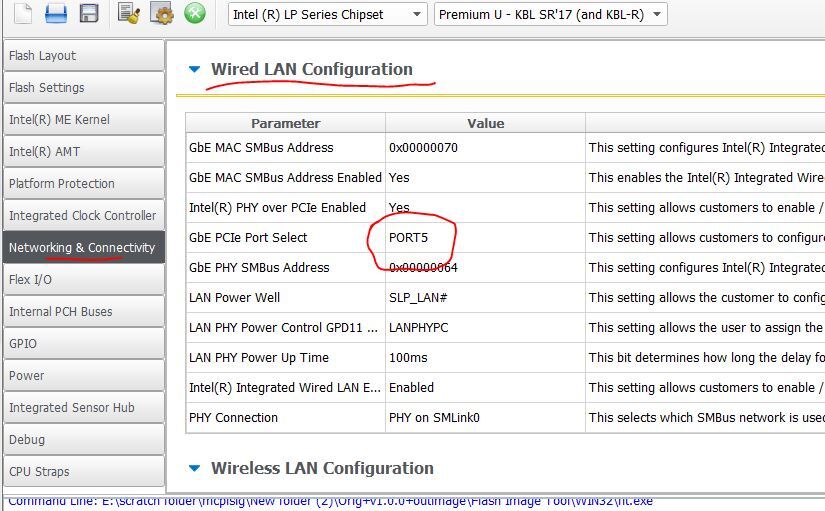The width and height of the screenshot is (825, 511).
Task: Click the new file icon
Action: click(23, 13)
